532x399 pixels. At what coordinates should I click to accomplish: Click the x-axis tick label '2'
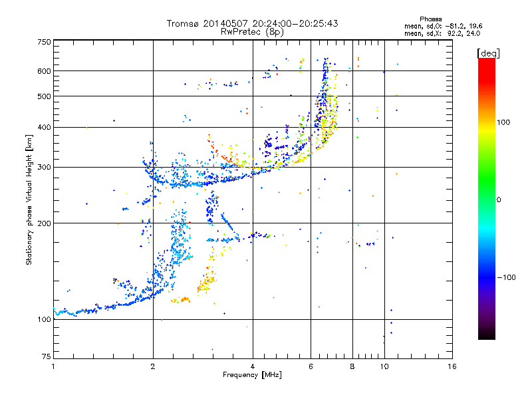(x=153, y=366)
